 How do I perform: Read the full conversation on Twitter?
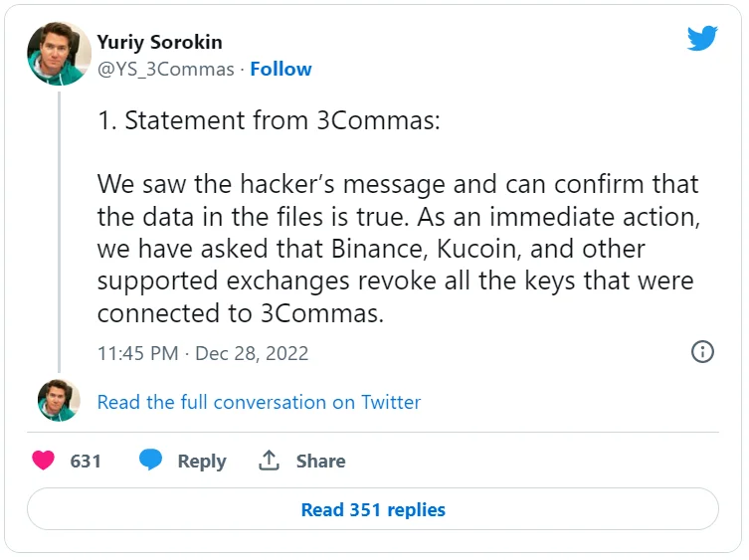(x=259, y=402)
